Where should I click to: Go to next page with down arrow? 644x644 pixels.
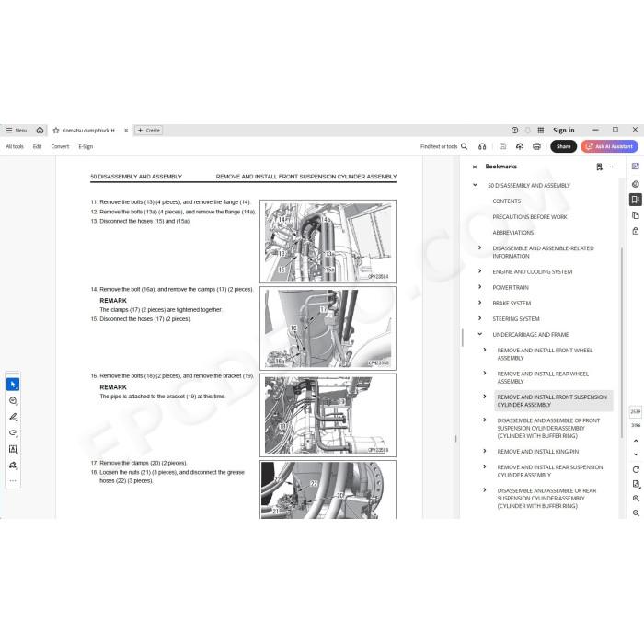point(636,454)
